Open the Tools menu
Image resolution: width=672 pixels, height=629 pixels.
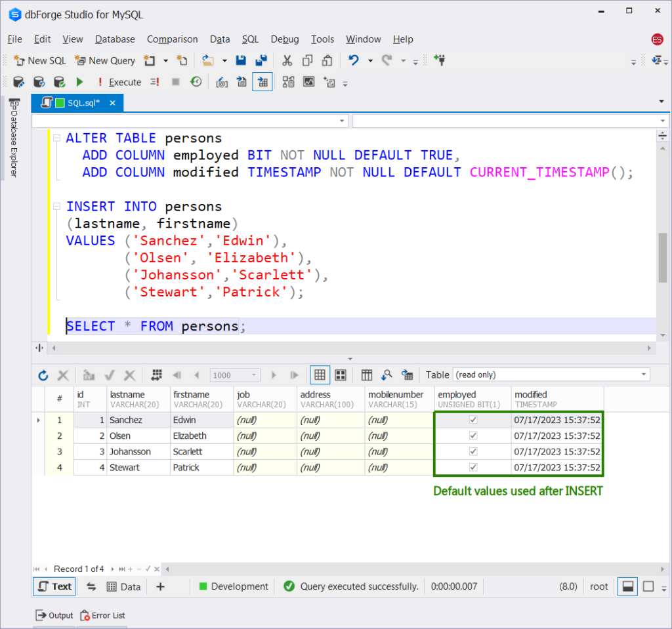(322, 39)
